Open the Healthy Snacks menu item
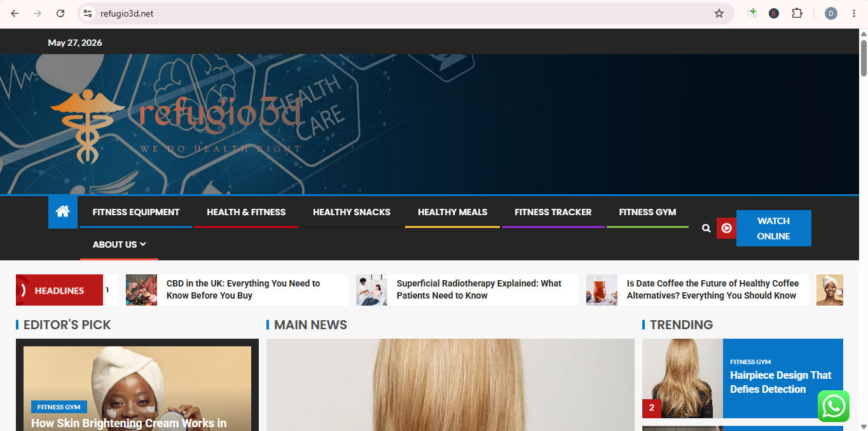 coord(352,212)
